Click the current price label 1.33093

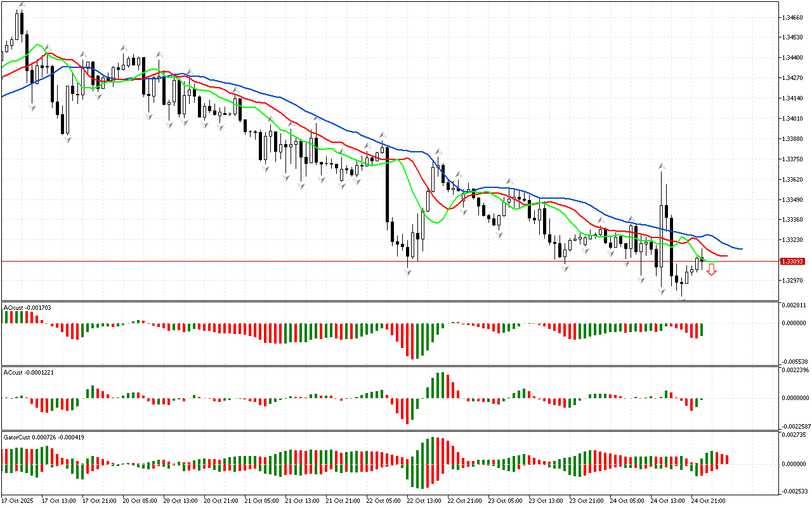click(x=792, y=262)
